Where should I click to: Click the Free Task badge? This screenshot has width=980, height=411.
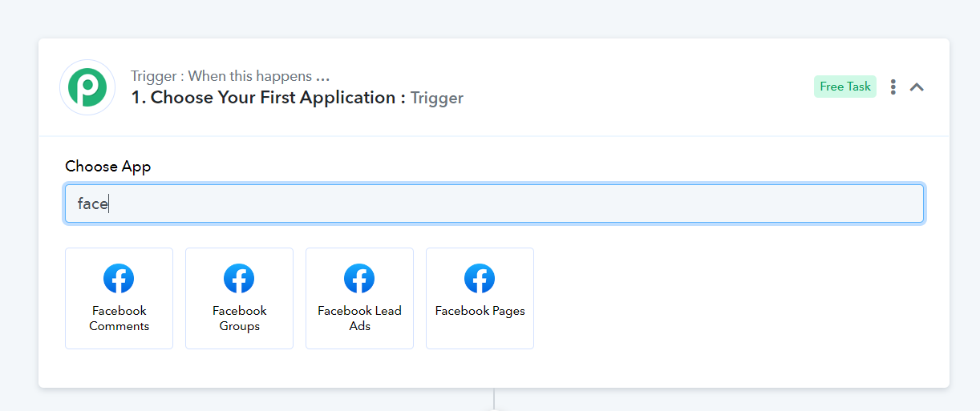845,87
